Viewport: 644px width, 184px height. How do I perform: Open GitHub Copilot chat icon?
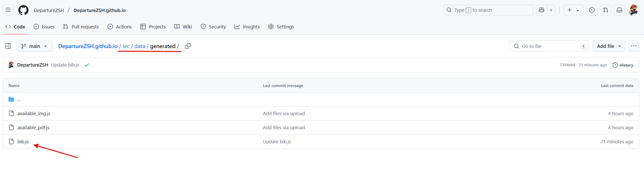541,10
